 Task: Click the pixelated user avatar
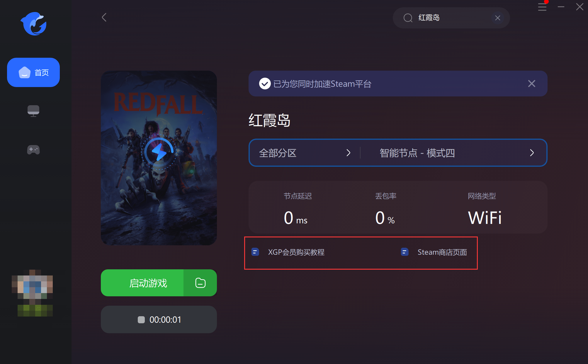[32, 293]
